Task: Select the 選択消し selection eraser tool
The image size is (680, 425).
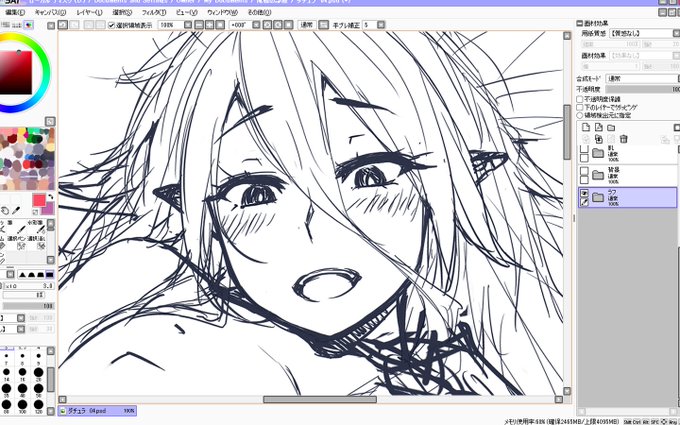Action: 37,242
